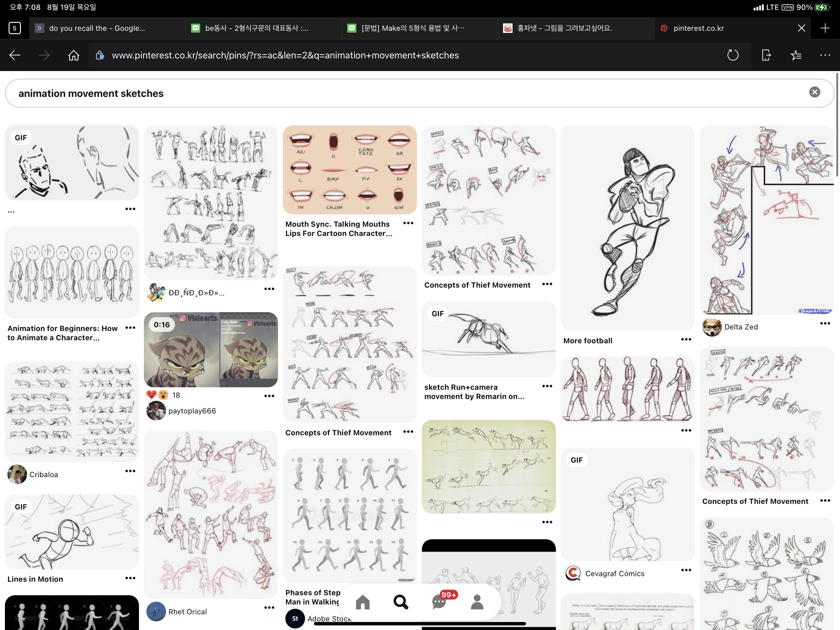Expand menu for Lines in Motion pin
This screenshot has width=840, height=630.
coord(130,578)
